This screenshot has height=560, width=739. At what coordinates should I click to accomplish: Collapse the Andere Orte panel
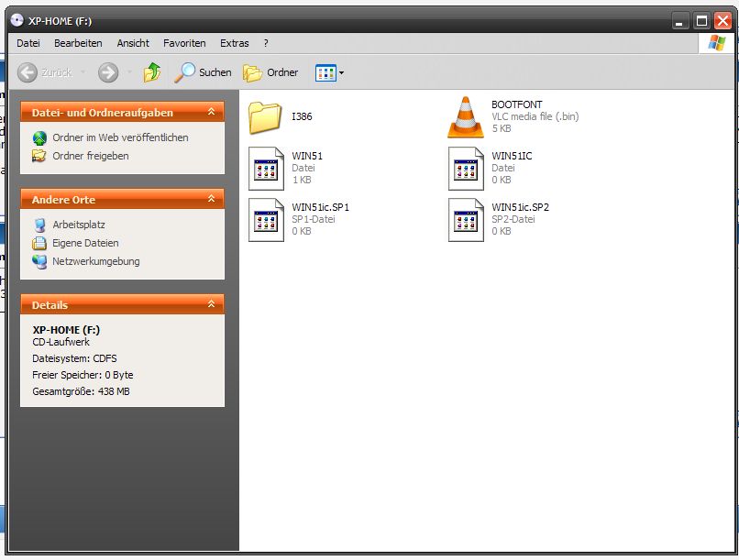click(211, 199)
